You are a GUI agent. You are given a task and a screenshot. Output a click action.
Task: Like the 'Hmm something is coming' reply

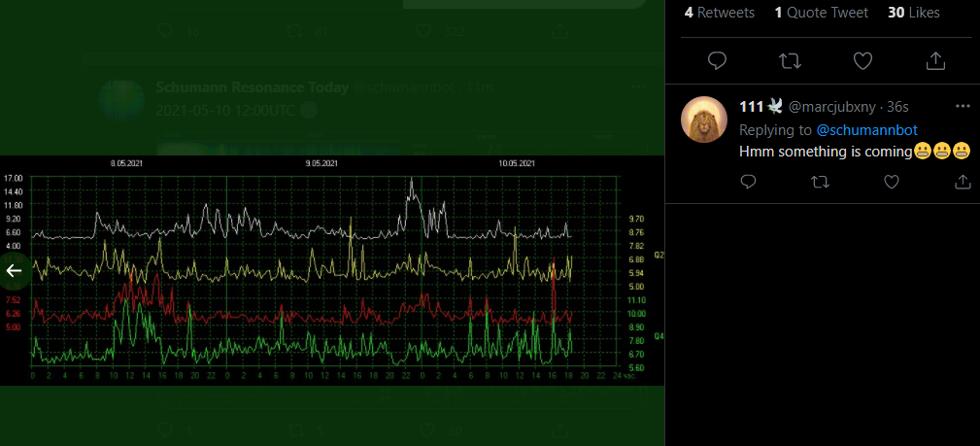[x=892, y=182]
